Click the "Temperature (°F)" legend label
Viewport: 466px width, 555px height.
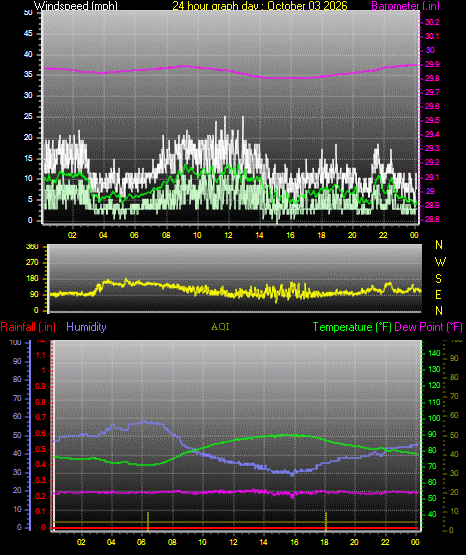[352, 327]
